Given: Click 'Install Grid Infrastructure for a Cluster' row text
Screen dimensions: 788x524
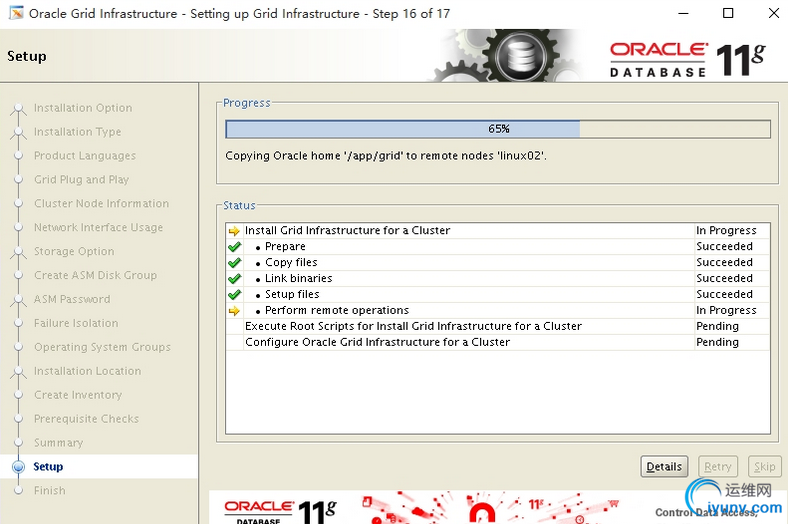Looking at the screenshot, I should 347,231.
